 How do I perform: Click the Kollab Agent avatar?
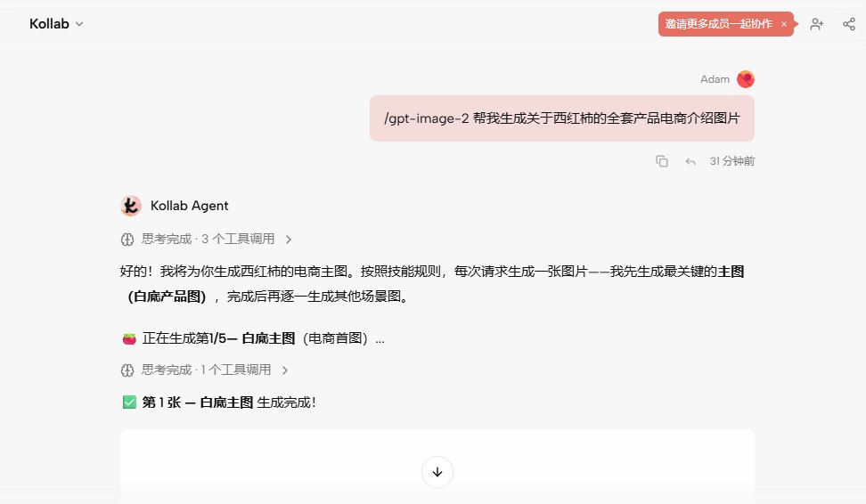coord(131,206)
